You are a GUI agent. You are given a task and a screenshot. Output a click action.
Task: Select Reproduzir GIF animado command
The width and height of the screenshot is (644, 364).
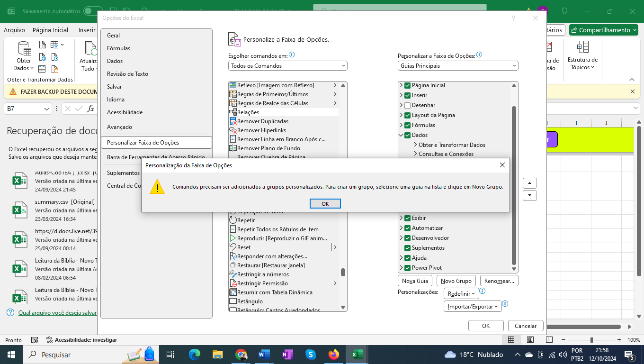click(x=284, y=238)
